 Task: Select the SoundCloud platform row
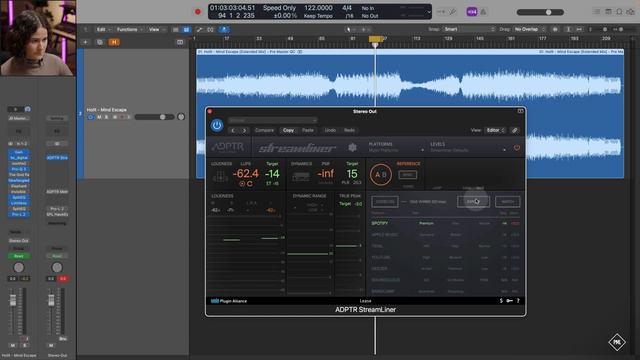click(x=445, y=280)
